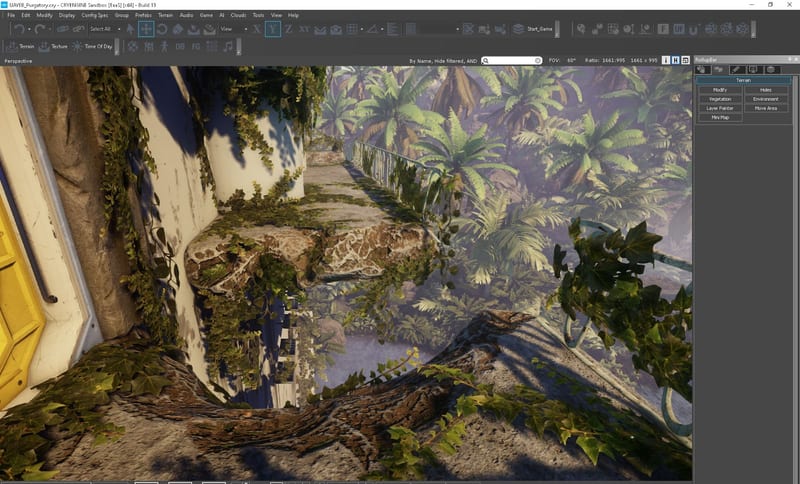Viewport: 800px width, 484px height.
Task: Click the Modify terrain button
Action: [720, 90]
